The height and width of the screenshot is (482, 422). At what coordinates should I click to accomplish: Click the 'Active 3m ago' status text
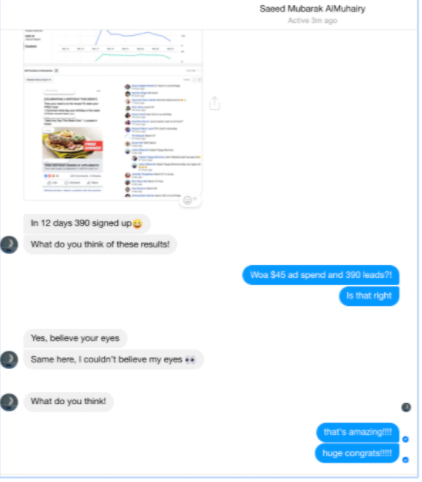click(x=312, y=21)
